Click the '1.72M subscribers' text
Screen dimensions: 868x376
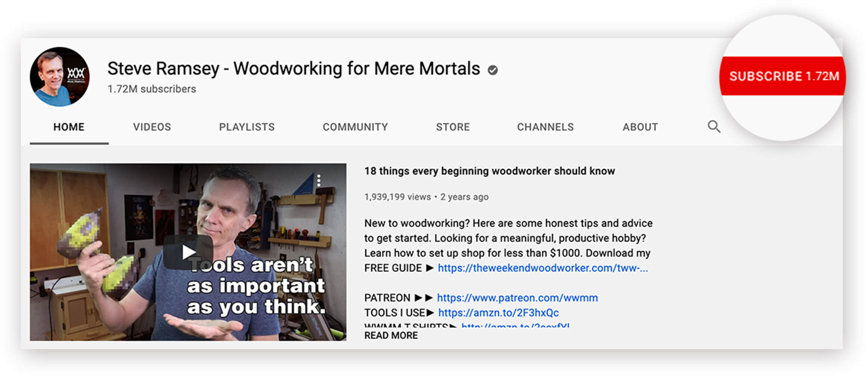(152, 89)
